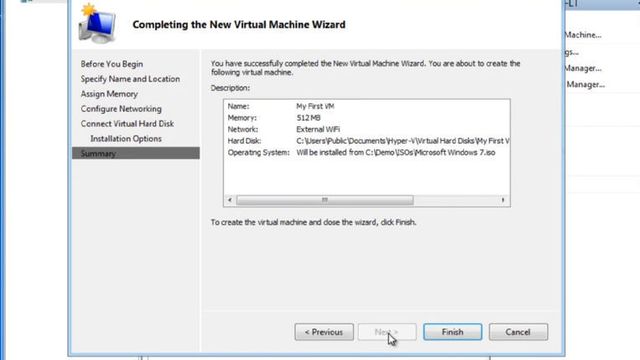Image resolution: width=640 pixels, height=360 pixels.
Task: Click the Hard Disk path value
Action: (x=402, y=141)
